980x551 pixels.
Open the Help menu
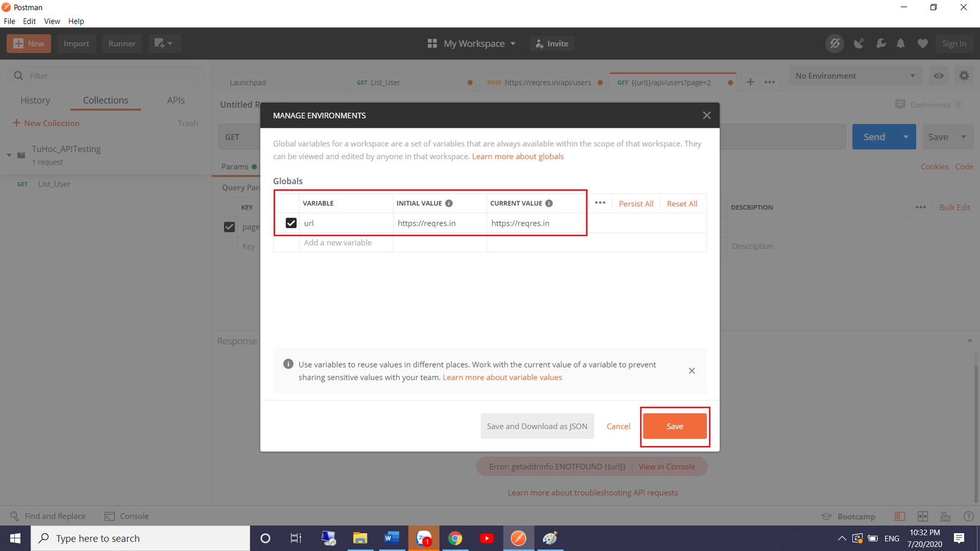pyautogui.click(x=76, y=21)
